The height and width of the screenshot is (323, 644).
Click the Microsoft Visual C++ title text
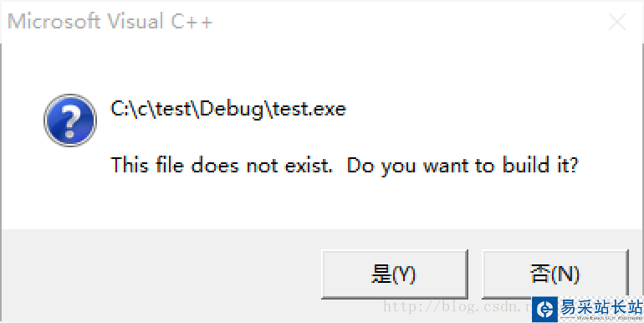point(110,22)
